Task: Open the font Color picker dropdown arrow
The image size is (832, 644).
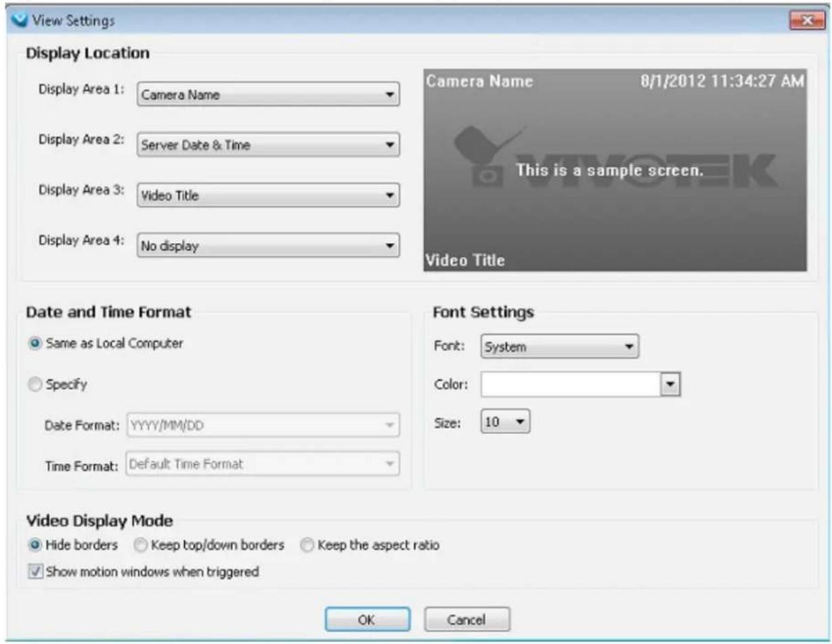Action: click(x=670, y=385)
